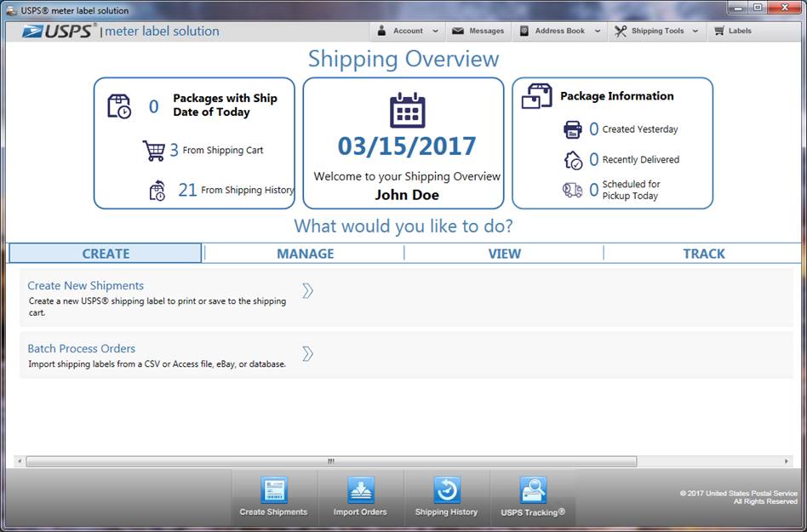Open the Labels menu item
This screenshot has width=807, height=532.
tap(733, 31)
